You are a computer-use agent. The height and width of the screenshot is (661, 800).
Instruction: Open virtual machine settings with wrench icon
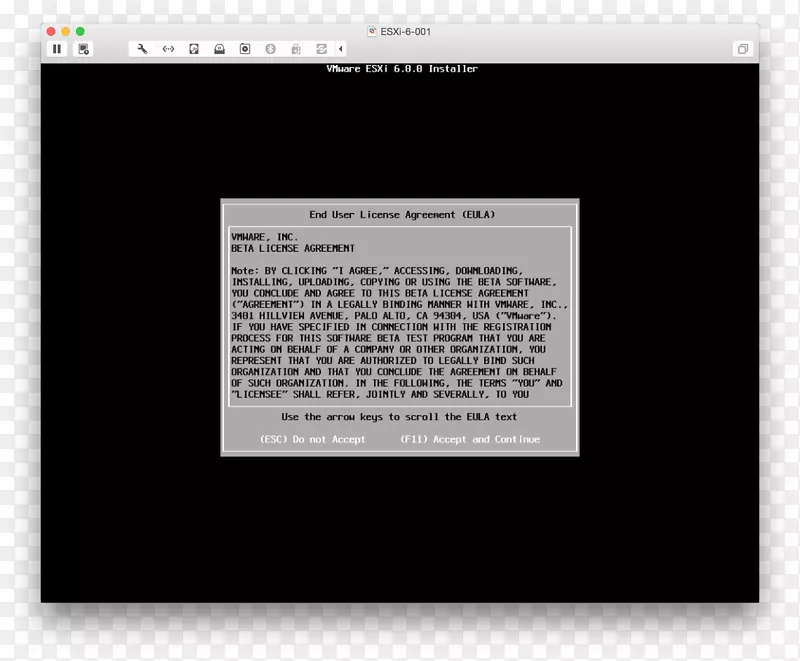143,48
